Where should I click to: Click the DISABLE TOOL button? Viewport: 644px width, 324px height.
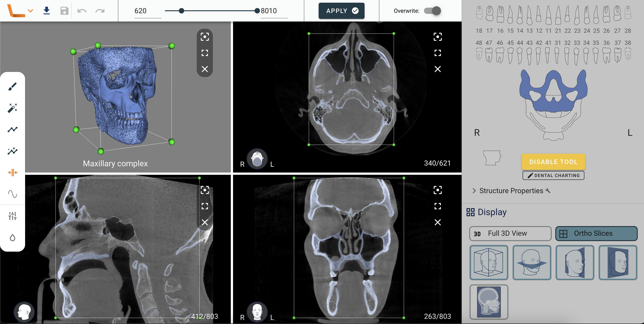click(x=553, y=162)
